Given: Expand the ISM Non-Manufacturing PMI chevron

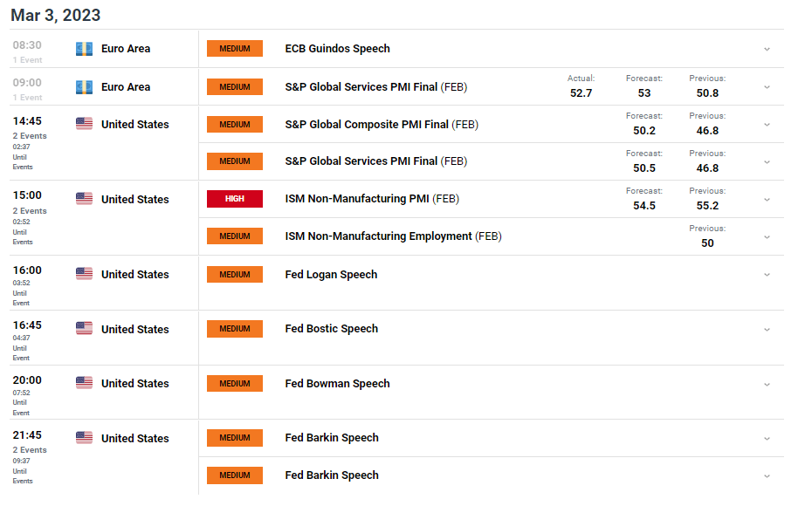Looking at the screenshot, I should tap(767, 200).
